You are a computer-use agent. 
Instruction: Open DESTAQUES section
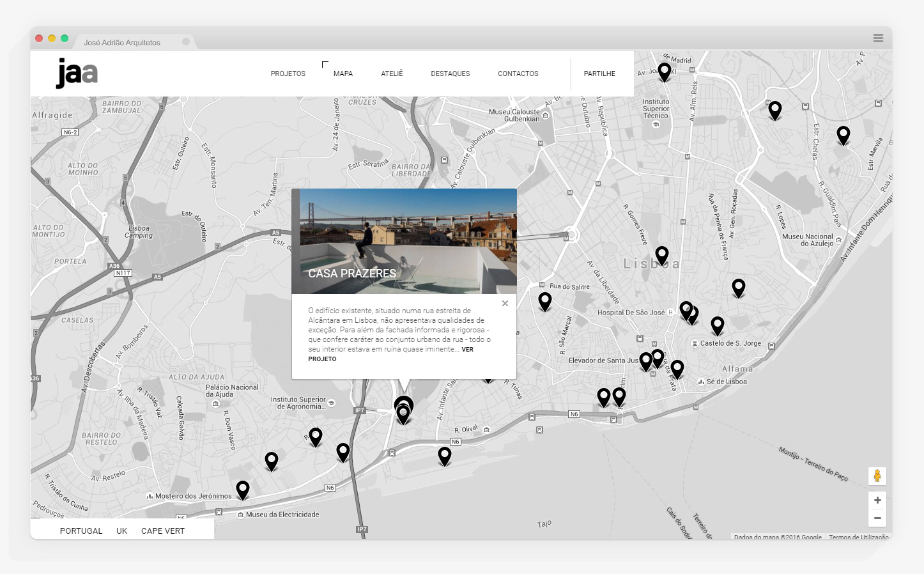pos(450,74)
